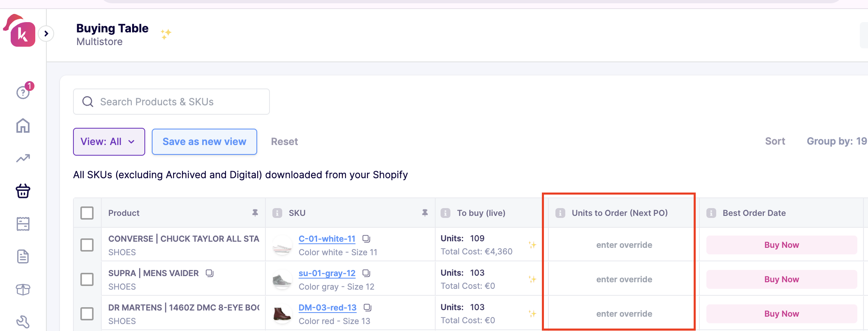Click the Multistore subtitle
The image size is (868, 331).
[99, 42]
